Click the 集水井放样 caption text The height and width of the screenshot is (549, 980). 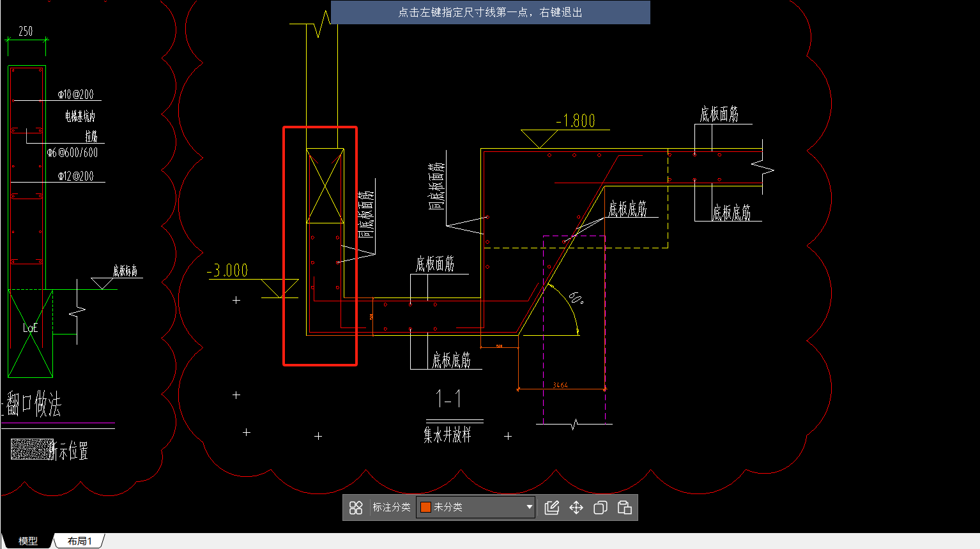pyautogui.click(x=447, y=435)
